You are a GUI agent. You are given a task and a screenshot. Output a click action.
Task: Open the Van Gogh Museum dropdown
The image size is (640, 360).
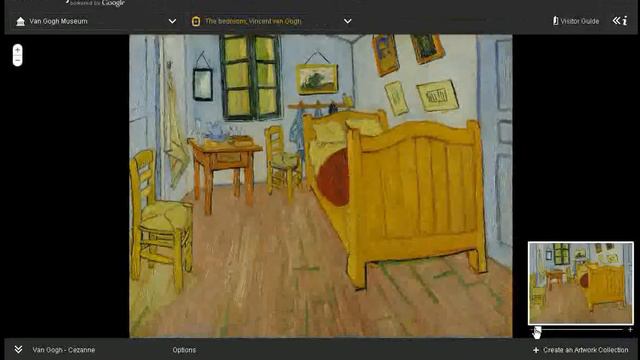172,21
